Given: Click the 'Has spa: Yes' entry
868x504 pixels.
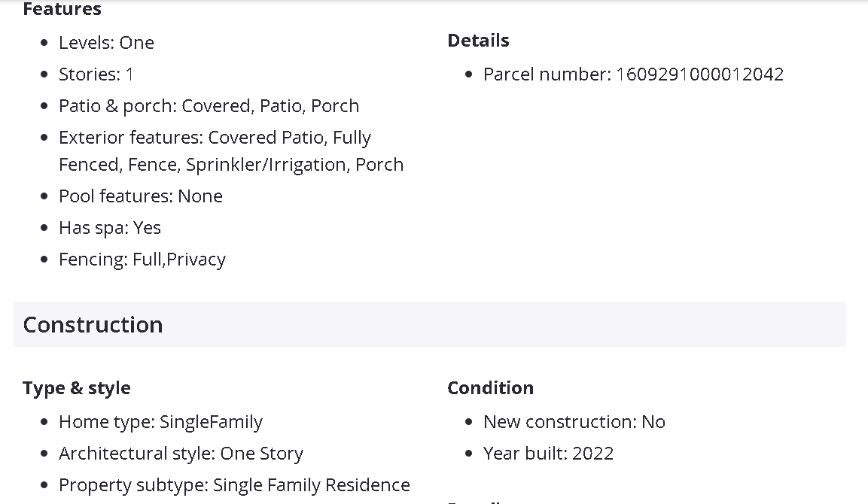Looking at the screenshot, I should pos(110,228).
